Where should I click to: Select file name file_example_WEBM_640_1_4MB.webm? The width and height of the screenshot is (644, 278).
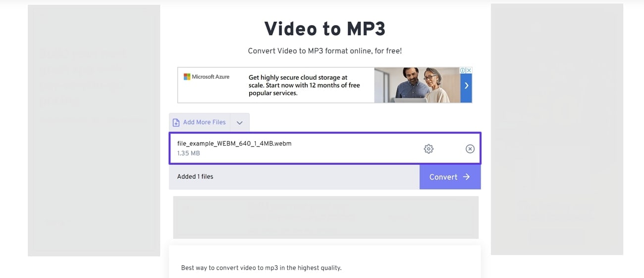(234, 143)
